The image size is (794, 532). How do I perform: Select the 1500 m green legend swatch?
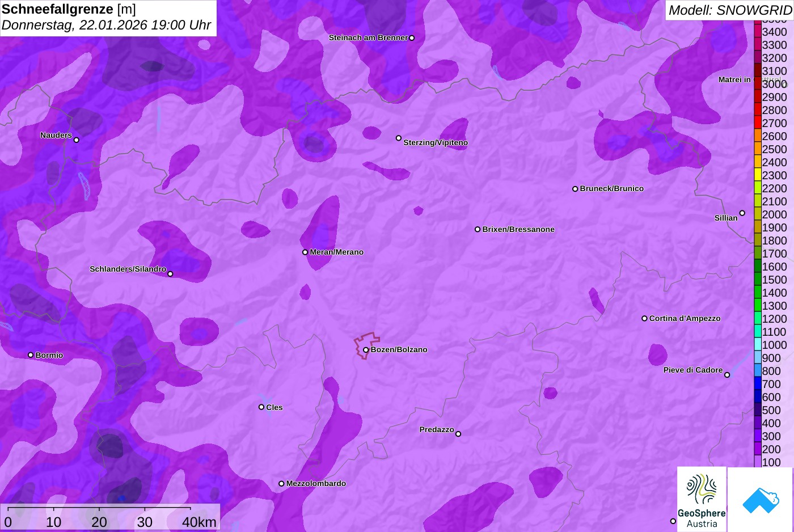click(757, 278)
